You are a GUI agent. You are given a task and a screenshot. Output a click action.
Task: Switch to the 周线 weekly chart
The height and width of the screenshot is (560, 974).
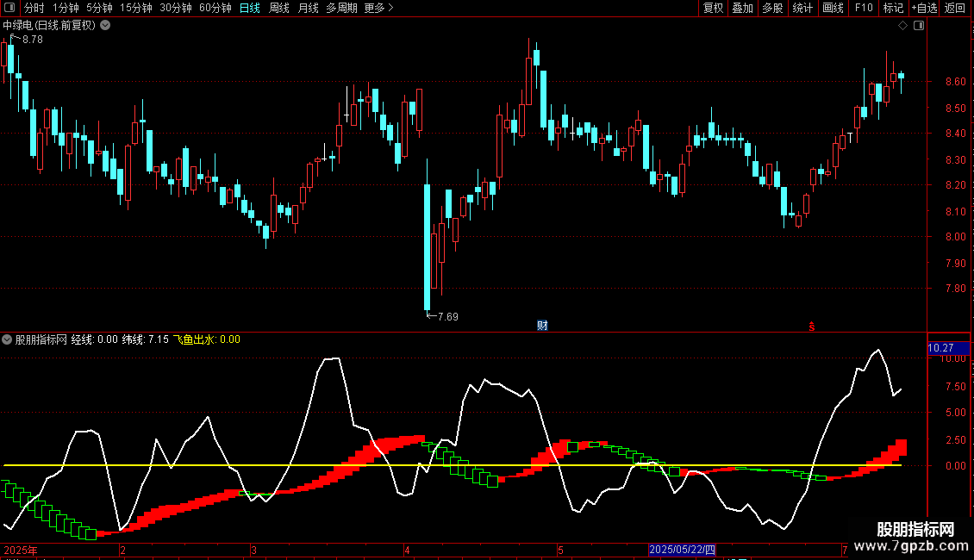[x=279, y=8]
